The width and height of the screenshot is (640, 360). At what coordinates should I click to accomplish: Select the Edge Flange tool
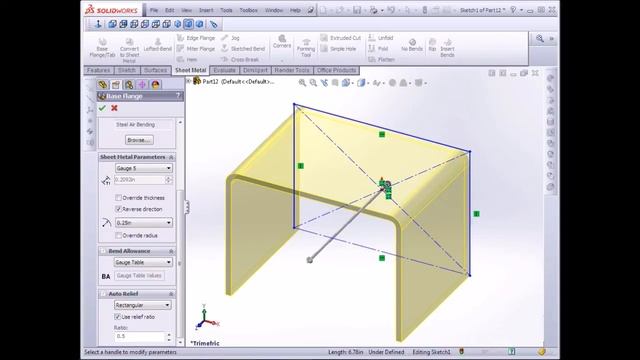coord(196,38)
